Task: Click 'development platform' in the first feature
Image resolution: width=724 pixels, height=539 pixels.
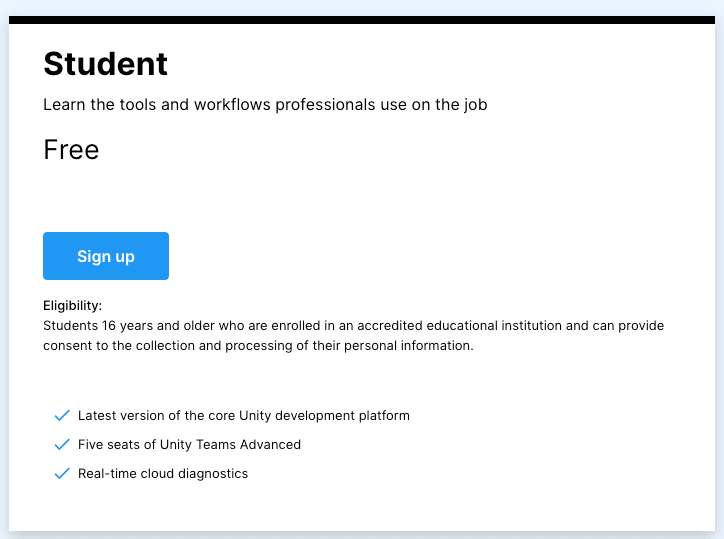Action: point(342,416)
